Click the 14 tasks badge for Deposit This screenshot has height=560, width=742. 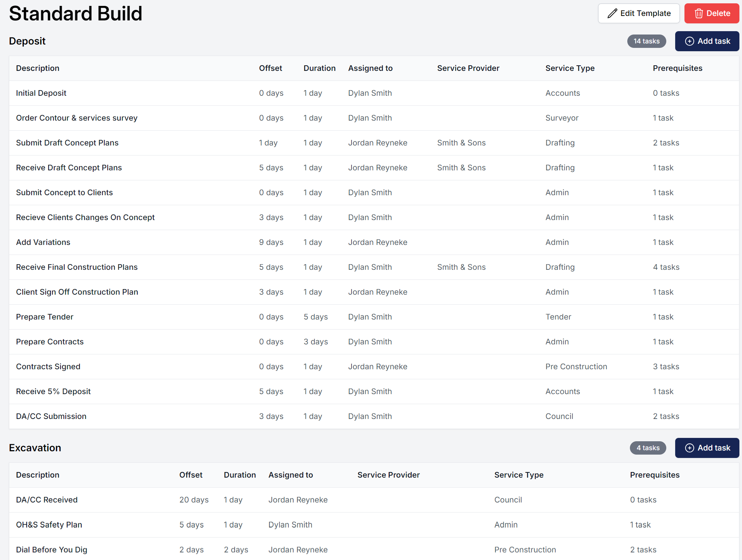647,41
